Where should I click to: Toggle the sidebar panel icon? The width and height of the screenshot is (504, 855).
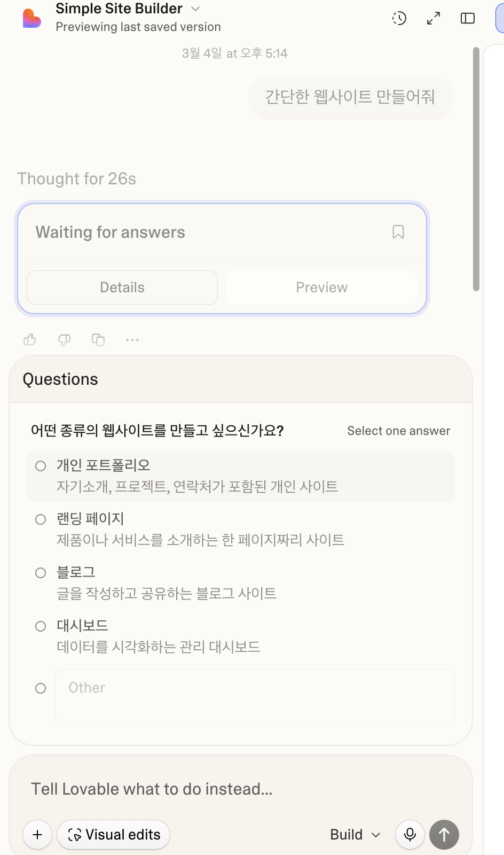coord(468,18)
